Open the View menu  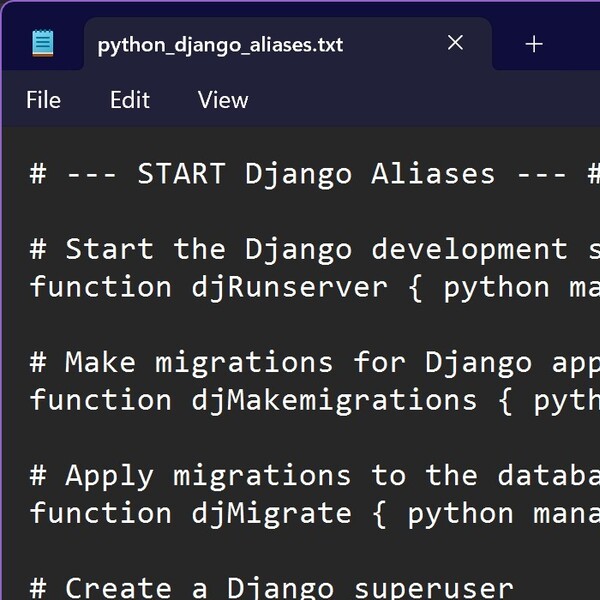click(223, 100)
